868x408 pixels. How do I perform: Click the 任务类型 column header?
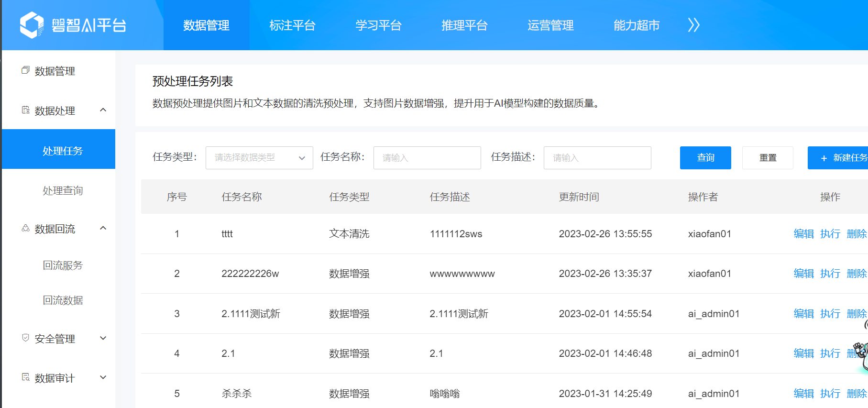349,197
